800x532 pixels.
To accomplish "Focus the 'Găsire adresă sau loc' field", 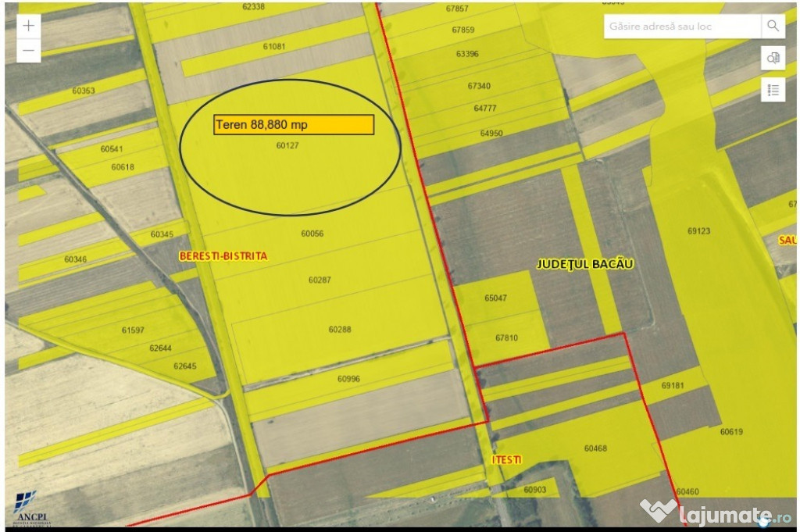I will (x=682, y=26).
